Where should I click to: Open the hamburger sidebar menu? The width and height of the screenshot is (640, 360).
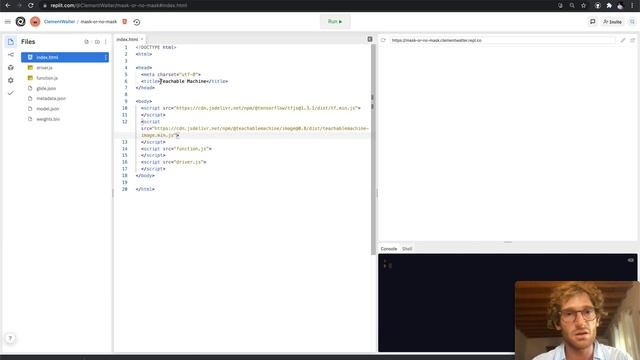(8, 22)
